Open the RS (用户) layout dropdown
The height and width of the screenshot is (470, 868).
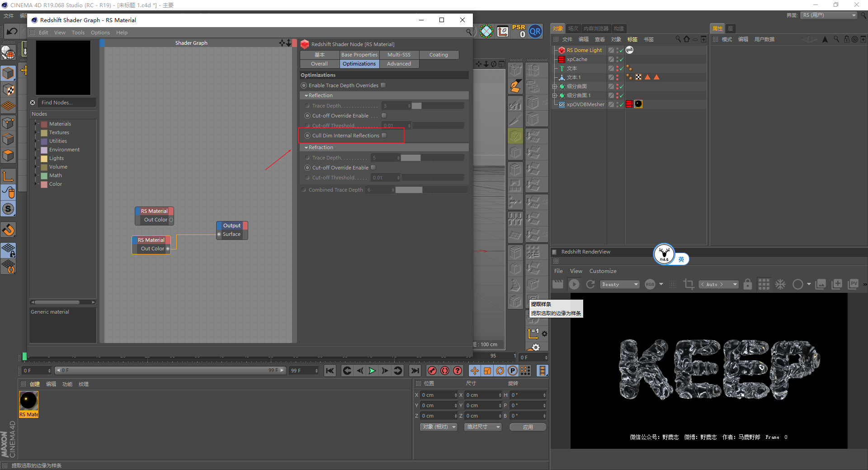pos(829,15)
